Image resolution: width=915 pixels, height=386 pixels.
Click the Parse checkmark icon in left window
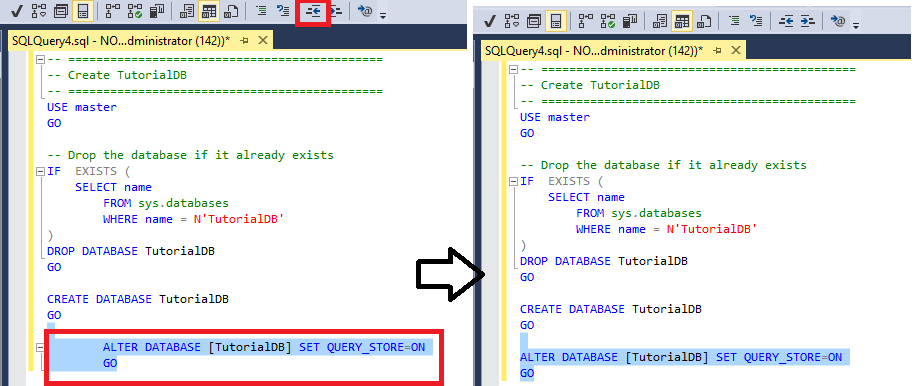point(16,11)
